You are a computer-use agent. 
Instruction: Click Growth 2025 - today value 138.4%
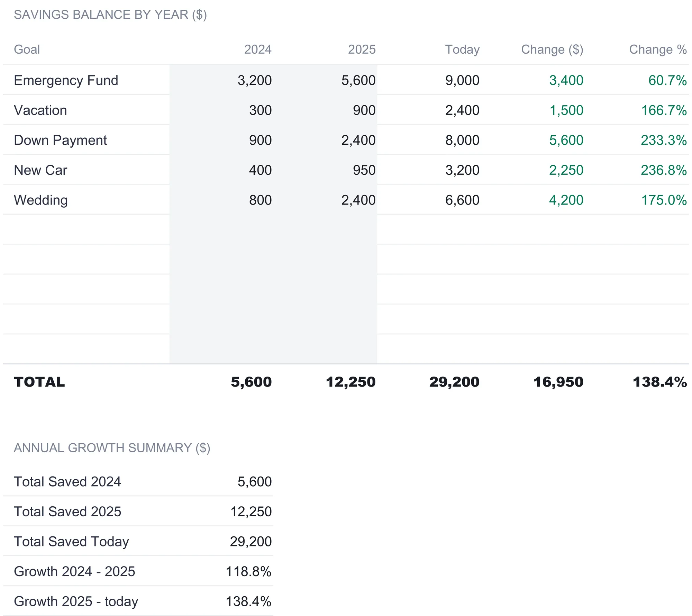[248, 601]
